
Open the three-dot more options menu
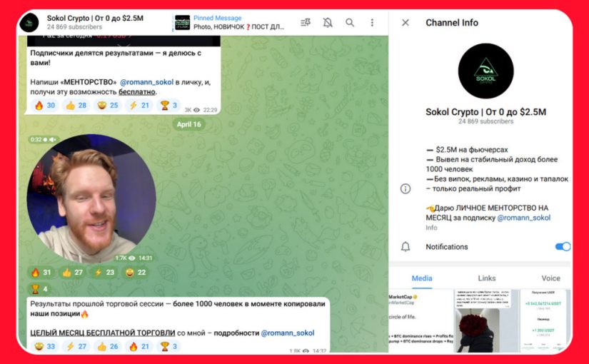point(372,22)
